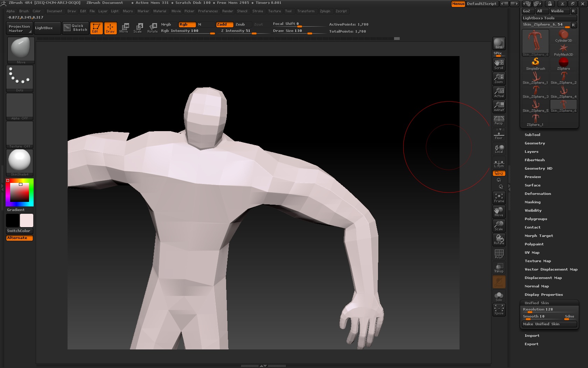Open the Brush menu

tap(24, 11)
